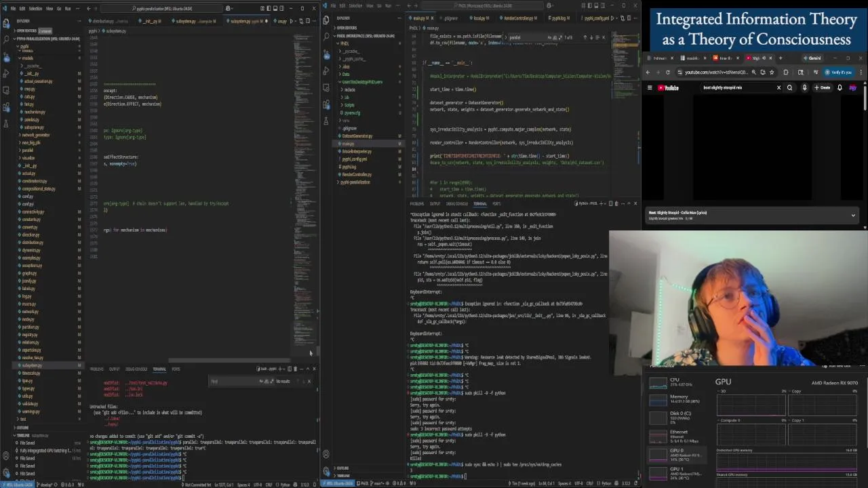Open Extensions in right VS Code window
This screenshot has width=868, height=488.
point(326,104)
